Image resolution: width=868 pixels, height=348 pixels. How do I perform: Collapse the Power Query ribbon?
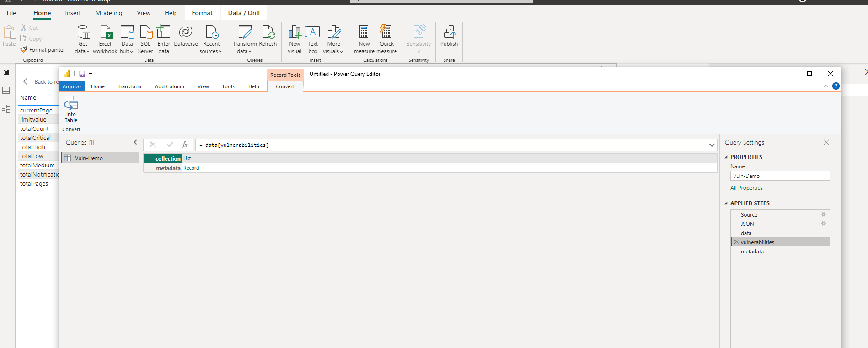826,86
